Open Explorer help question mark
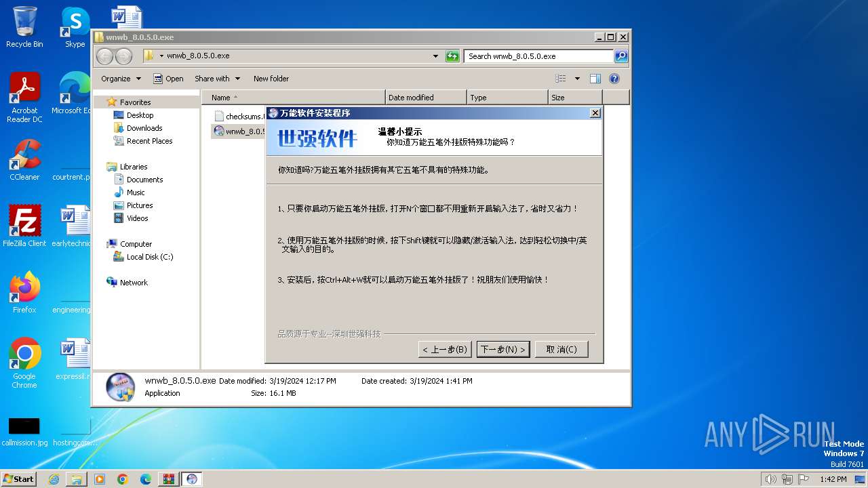 point(614,79)
